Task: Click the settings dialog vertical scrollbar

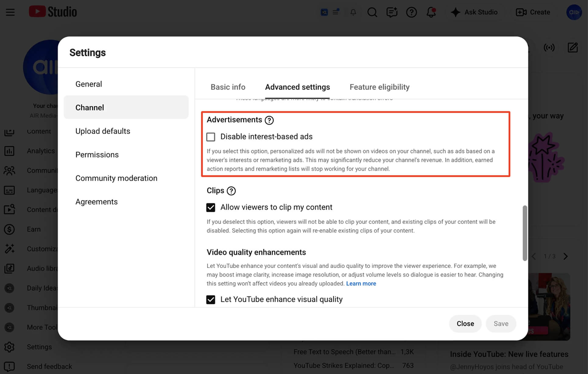Action: (525, 233)
